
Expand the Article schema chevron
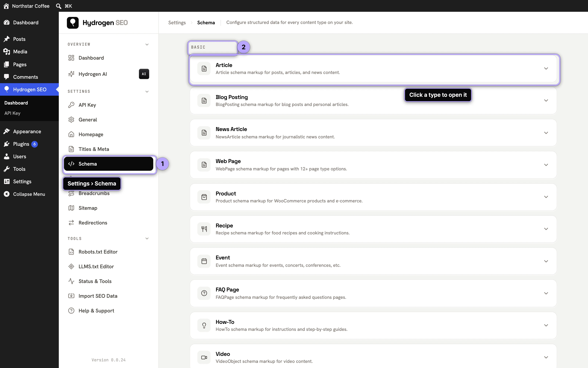click(546, 68)
